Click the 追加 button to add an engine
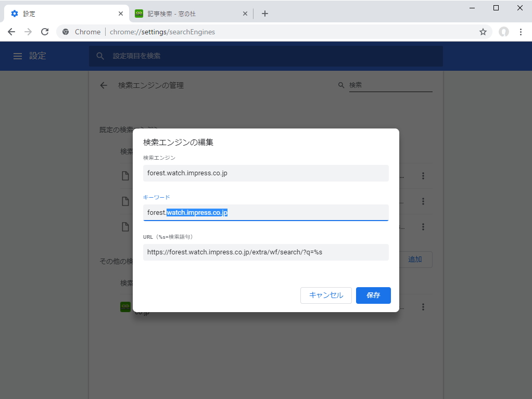Image resolution: width=532 pixels, height=399 pixels. tap(415, 259)
